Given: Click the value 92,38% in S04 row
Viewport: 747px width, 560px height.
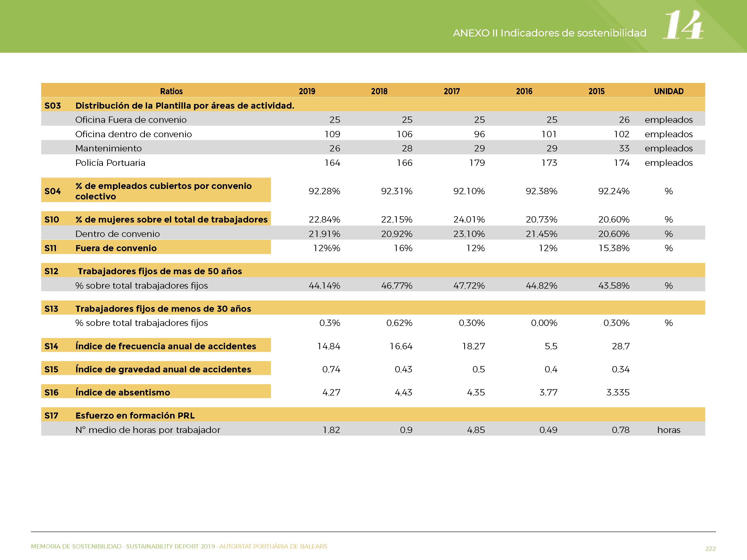Looking at the screenshot, I should [541, 191].
